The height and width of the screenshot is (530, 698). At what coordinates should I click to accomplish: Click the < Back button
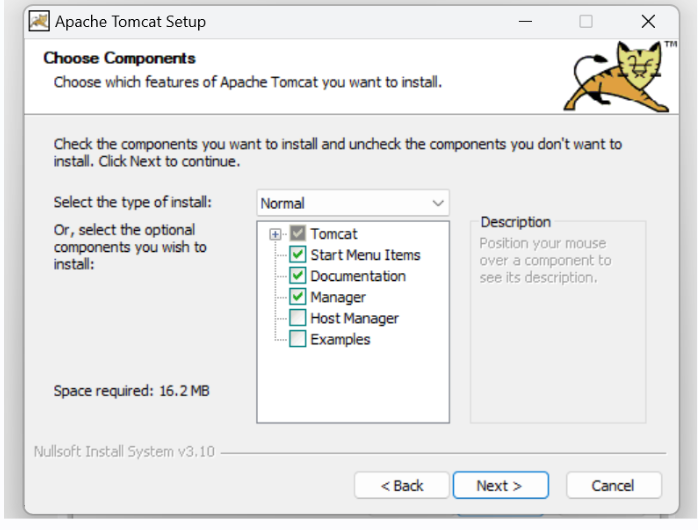click(x=402, y=485)
